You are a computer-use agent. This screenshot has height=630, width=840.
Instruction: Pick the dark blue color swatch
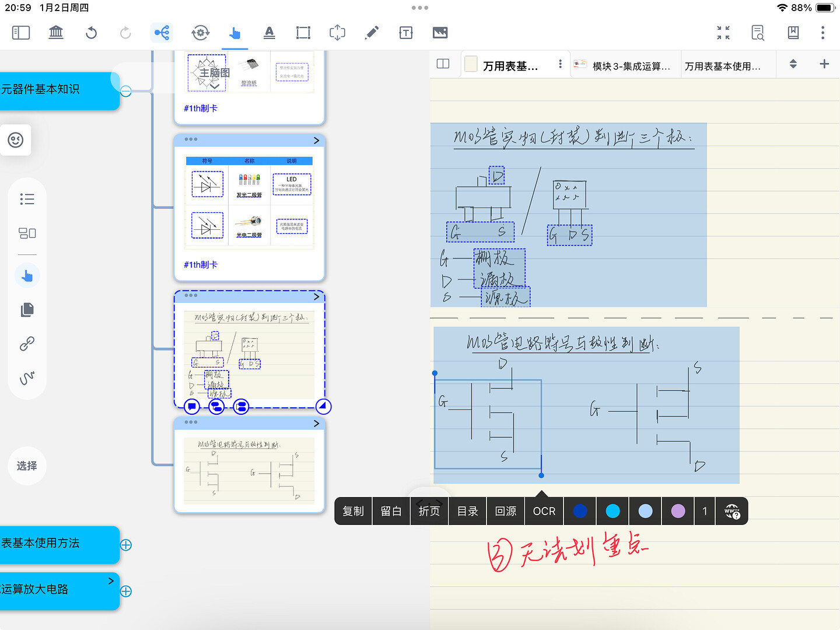[x=580, y=511]
